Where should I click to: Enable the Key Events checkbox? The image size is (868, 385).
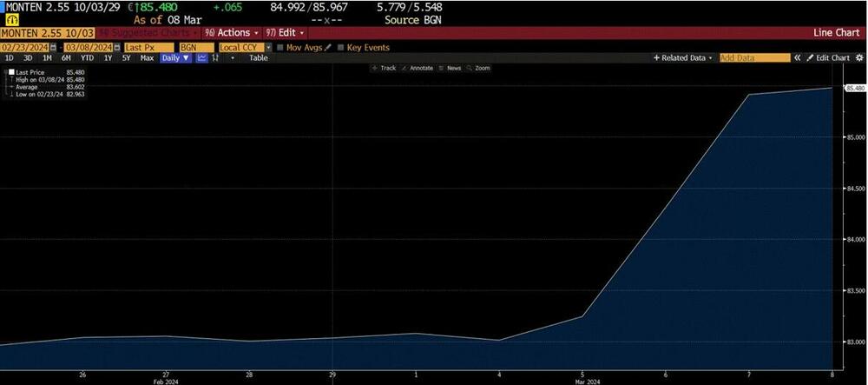tap(341, 47)
